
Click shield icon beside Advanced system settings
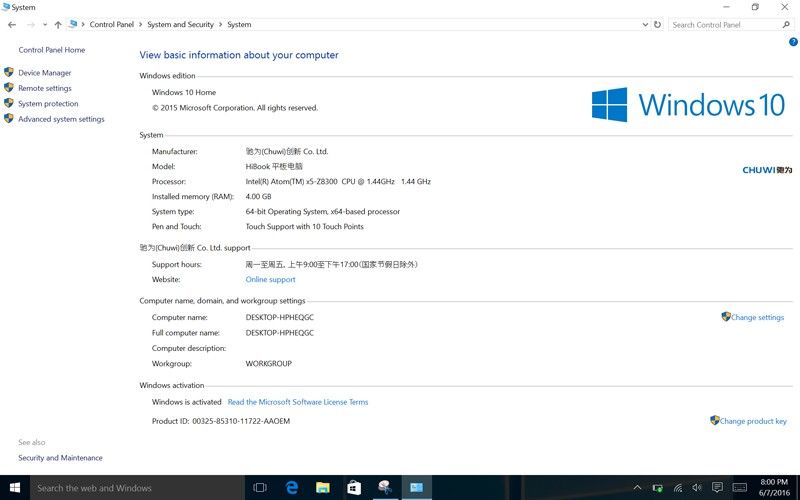pyautogui.click(x=9, y=118)
